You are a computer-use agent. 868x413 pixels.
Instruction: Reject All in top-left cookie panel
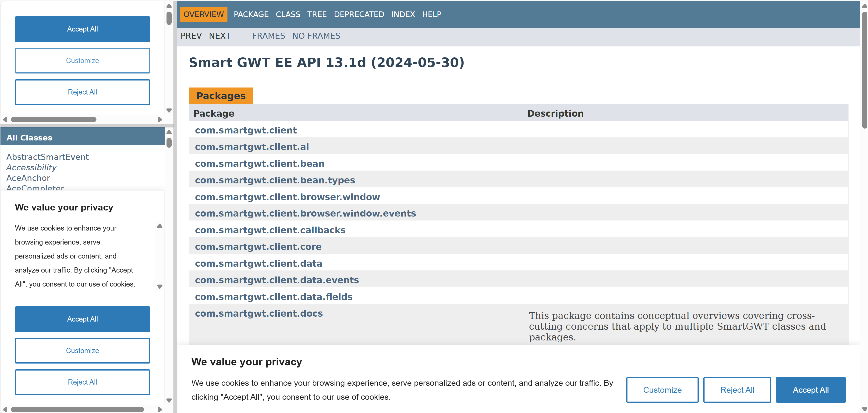coord(83,92)
